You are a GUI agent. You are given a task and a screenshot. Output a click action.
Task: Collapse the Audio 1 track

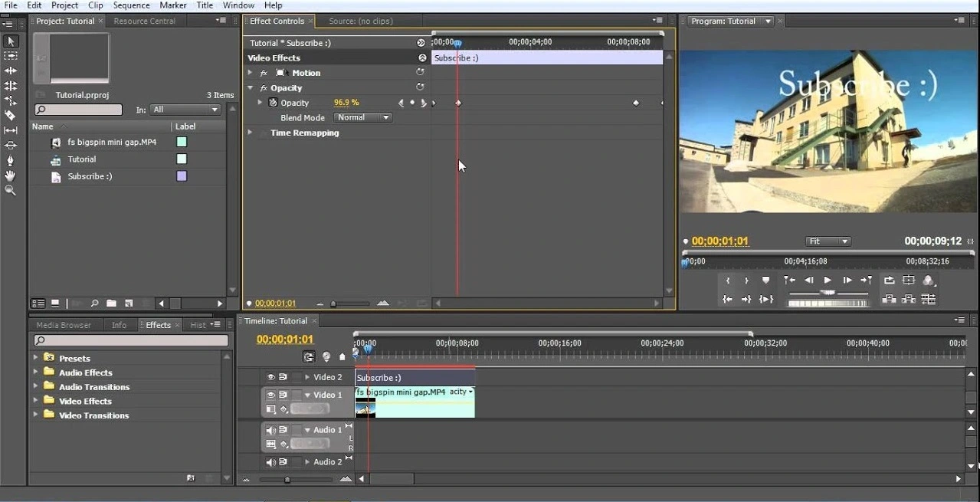pos(307,430)
